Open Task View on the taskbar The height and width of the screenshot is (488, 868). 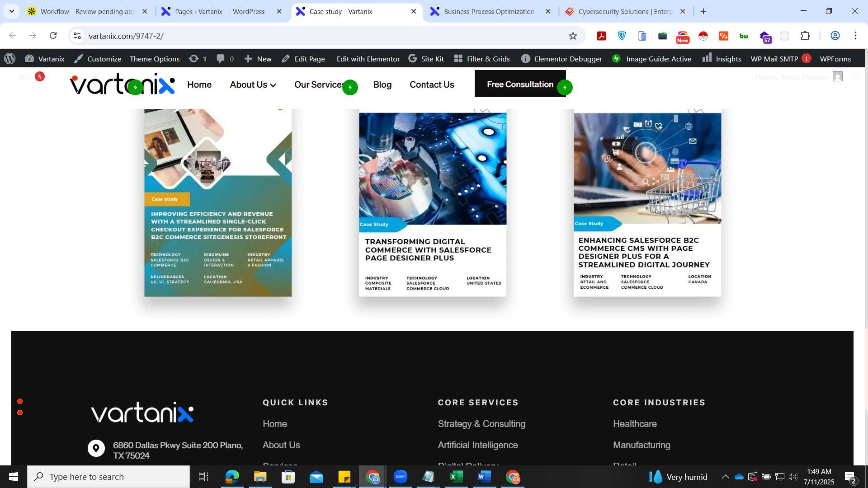click(x=203, y=477)
